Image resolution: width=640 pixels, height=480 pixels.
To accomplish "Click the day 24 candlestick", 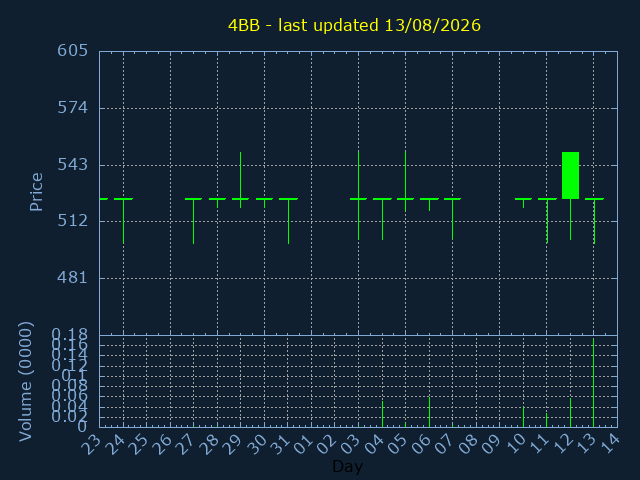I will 123,221.
